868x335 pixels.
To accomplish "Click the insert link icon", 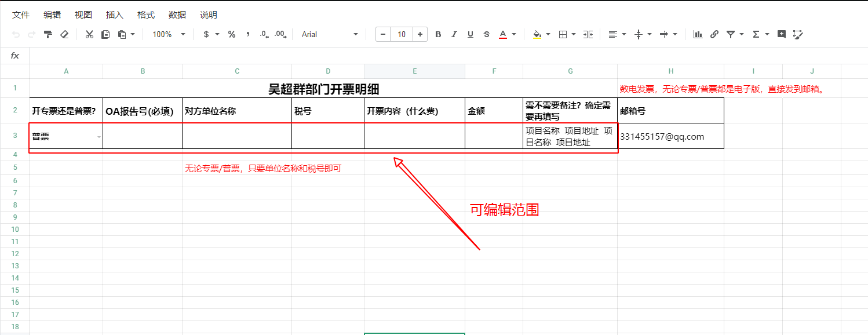I will point(714,34).
